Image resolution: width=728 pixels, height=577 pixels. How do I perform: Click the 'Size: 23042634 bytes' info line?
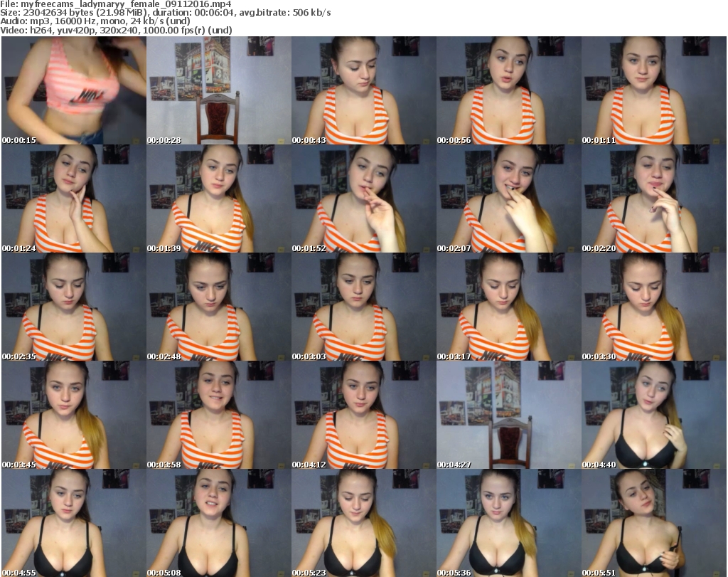click(165, 13)
